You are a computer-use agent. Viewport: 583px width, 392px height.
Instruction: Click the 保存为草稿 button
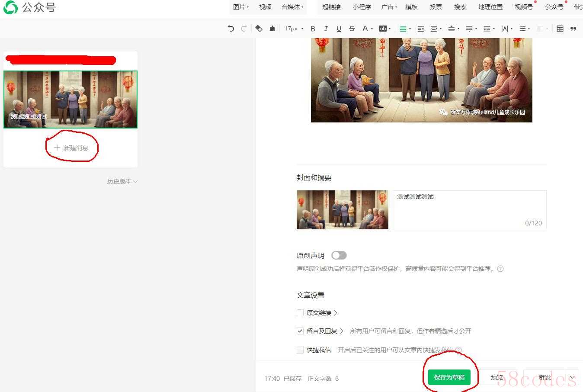click(x=449, y=377)
